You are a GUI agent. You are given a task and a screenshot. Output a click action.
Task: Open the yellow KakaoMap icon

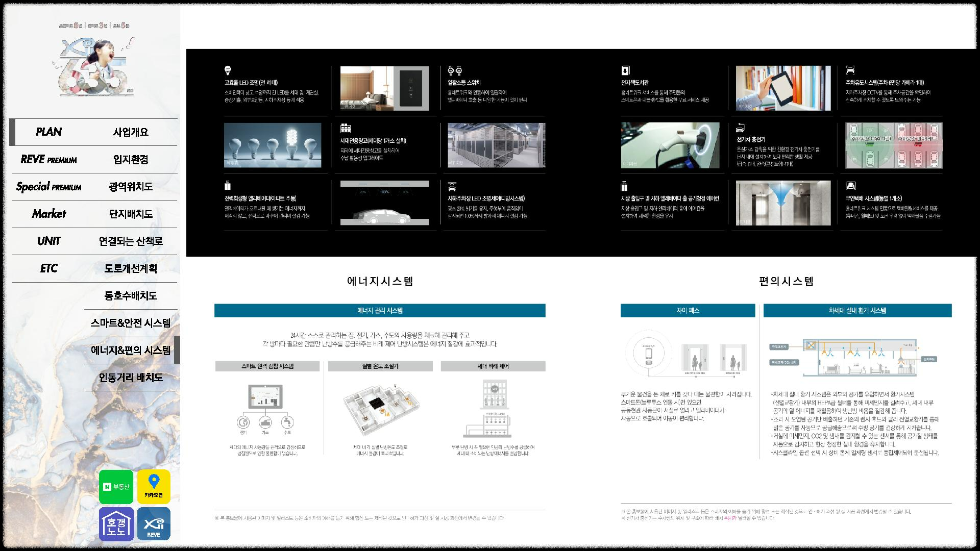click(x=154, y=487)
